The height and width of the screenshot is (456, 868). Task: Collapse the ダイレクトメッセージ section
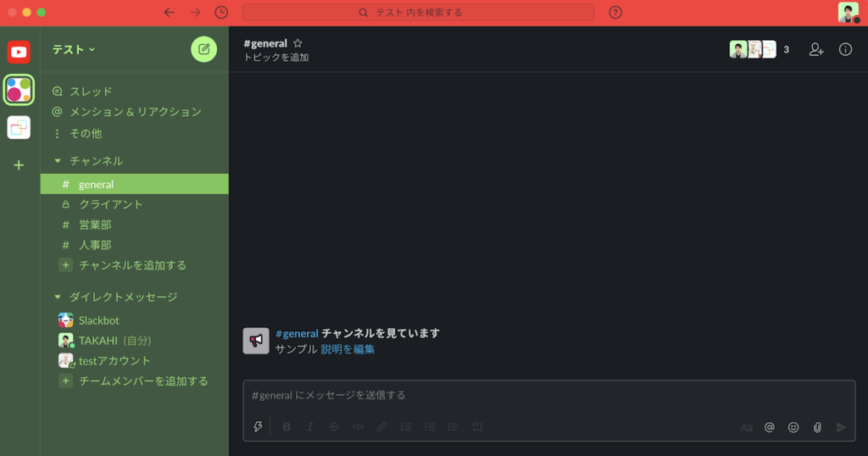(x=58, y=298)
